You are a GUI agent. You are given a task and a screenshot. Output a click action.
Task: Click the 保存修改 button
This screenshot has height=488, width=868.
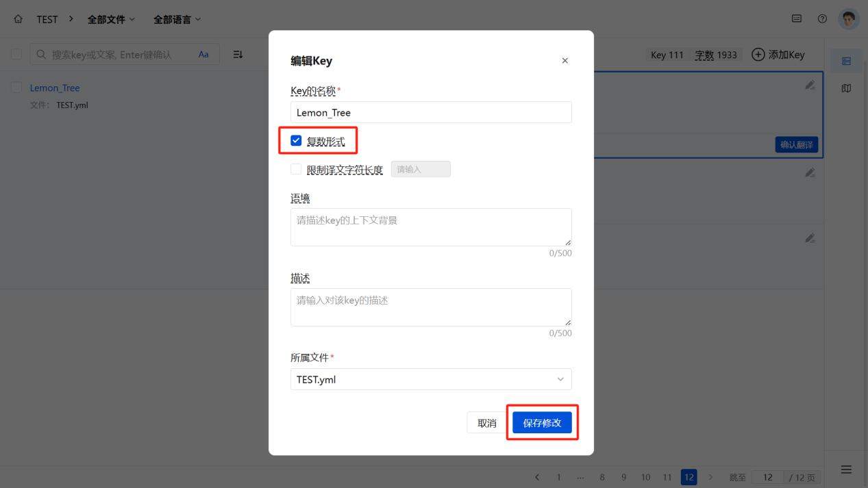click(542, 423)
